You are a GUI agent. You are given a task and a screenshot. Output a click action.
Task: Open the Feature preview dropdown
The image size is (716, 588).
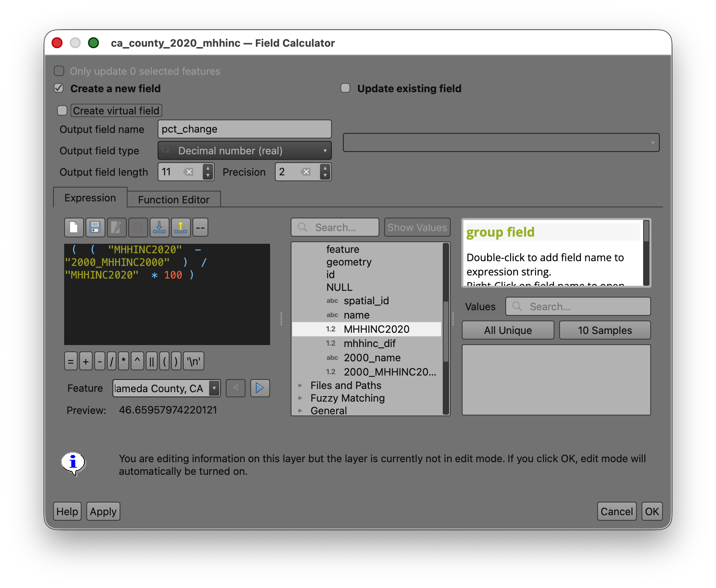click(214, 388)
